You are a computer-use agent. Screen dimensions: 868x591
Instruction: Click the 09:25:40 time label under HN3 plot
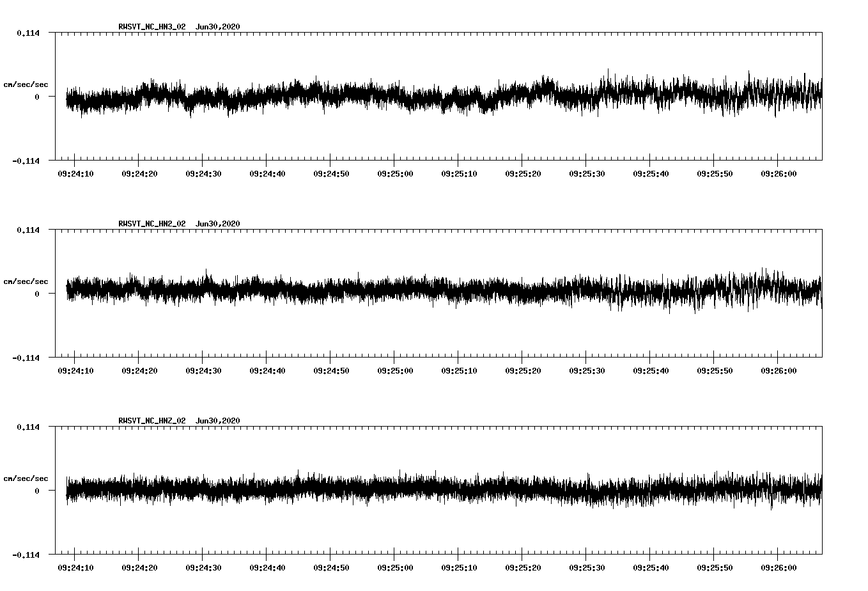(x=651, y=173)
